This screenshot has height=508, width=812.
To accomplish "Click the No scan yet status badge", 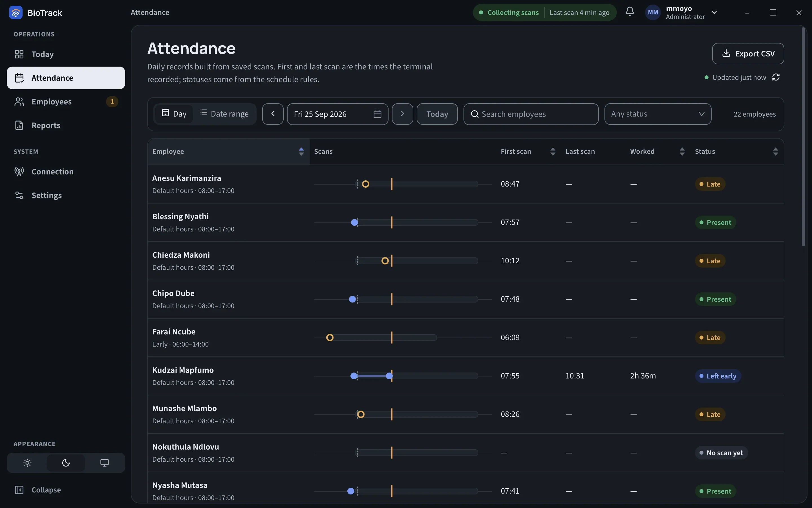I will point(721,453).
